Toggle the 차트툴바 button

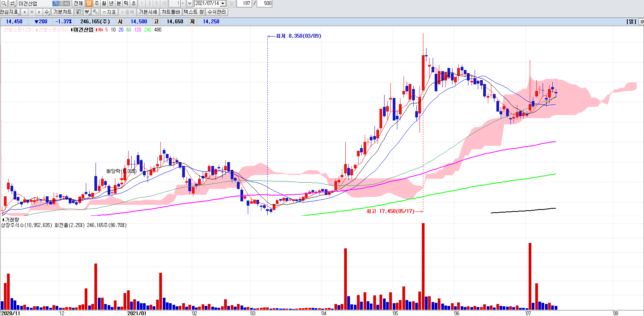point(171,12)
